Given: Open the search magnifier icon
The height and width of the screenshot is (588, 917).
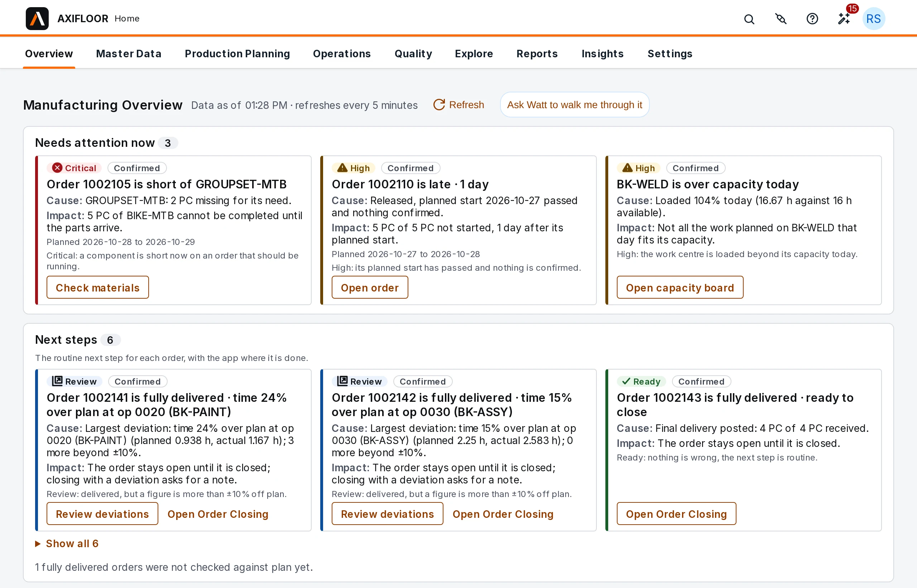Looking at the screenshot, I should coord(749,19).
